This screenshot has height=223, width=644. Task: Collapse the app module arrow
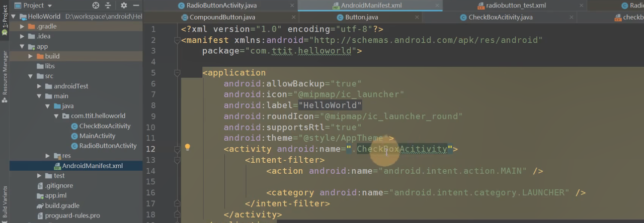coord(22,46)
